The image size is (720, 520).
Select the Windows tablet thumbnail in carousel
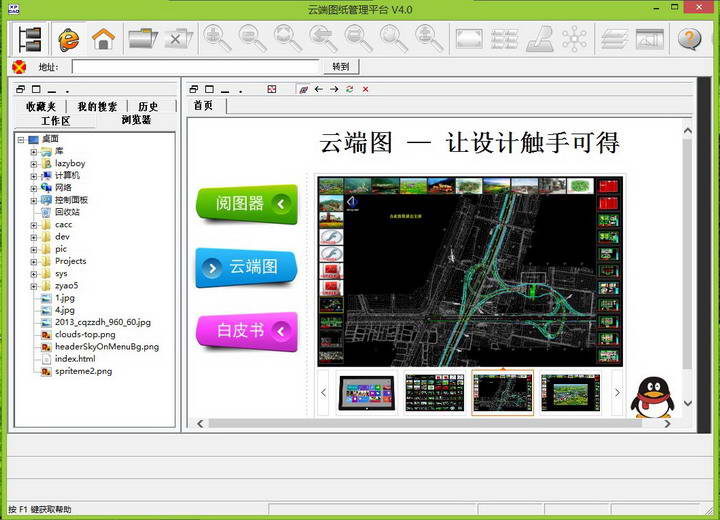(x=367, y=393)
